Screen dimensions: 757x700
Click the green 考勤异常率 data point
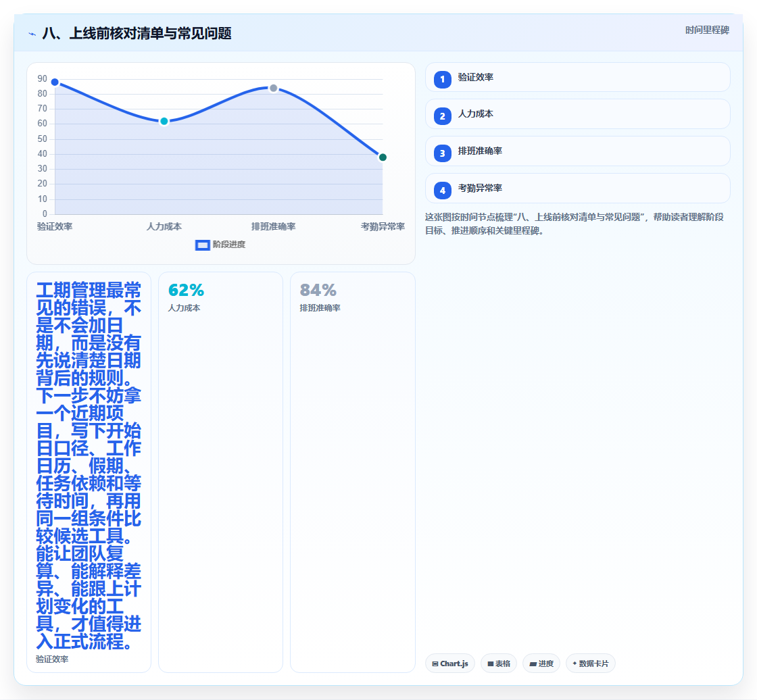[x=383, y=157]
